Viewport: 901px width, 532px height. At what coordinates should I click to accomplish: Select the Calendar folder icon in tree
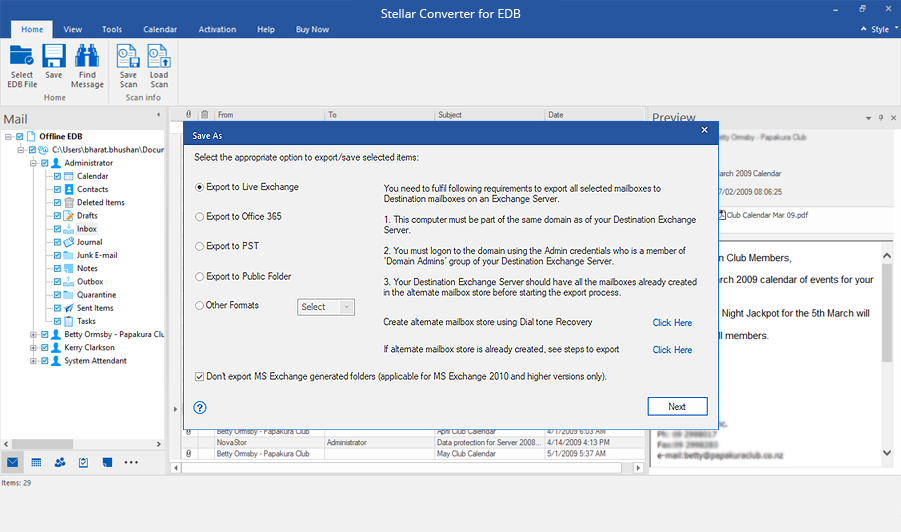pyautogui.click(x=68, y=176)
